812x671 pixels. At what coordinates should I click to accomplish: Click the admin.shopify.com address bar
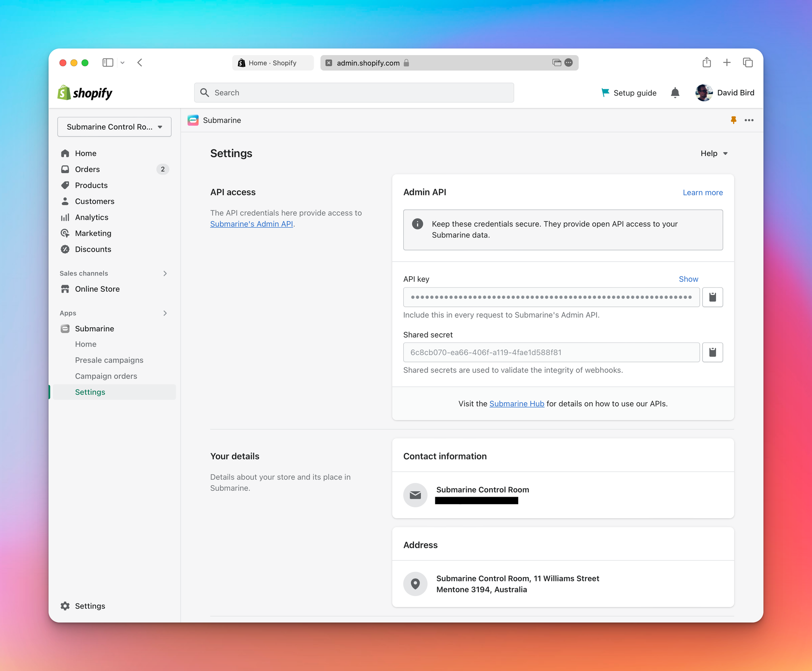(449, 63)
